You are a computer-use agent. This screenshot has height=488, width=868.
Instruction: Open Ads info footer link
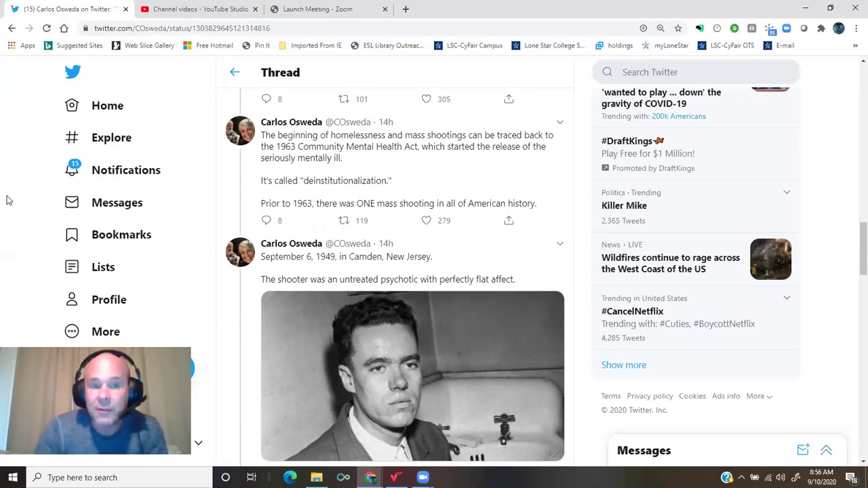click(726, 396)
